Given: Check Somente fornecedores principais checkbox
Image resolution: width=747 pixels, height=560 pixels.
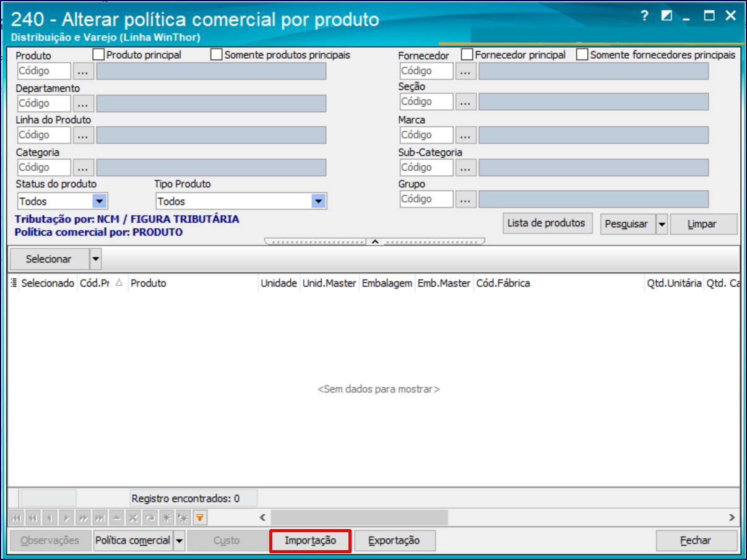Looking at the screenshot, I should click(x=582, y=54).
